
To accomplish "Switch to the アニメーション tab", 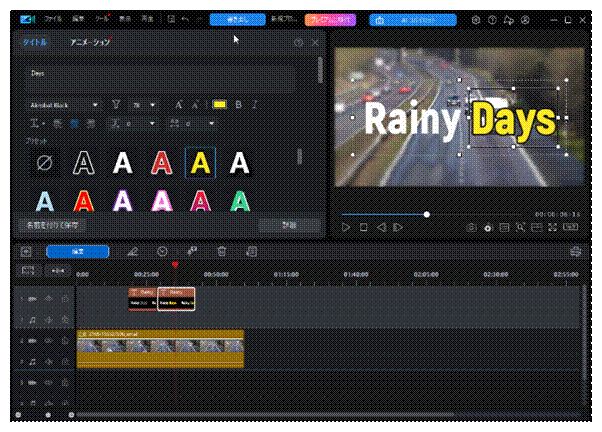I will point(90,43).
